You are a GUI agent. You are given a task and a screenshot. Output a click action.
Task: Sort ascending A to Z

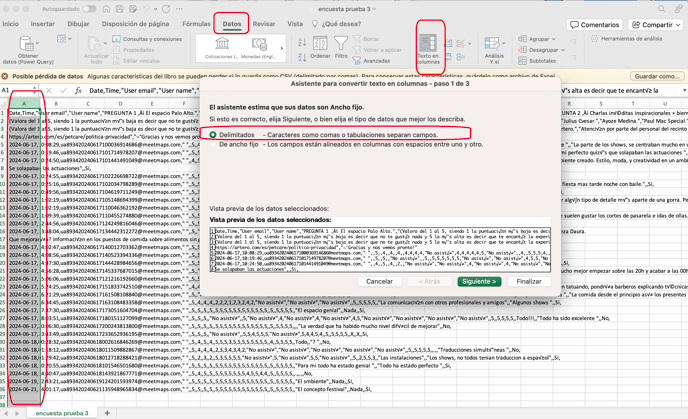tap(302, 42)
